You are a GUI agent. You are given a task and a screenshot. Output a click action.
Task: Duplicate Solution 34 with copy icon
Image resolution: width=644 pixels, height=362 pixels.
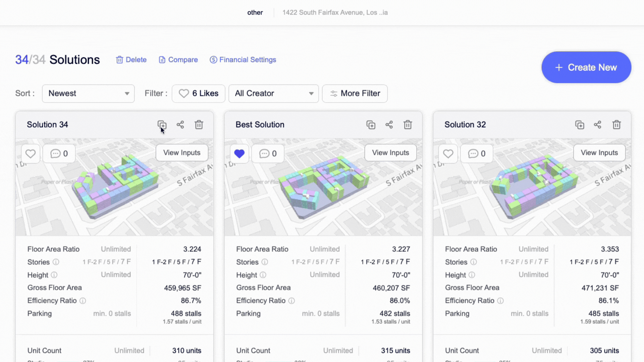162,125
